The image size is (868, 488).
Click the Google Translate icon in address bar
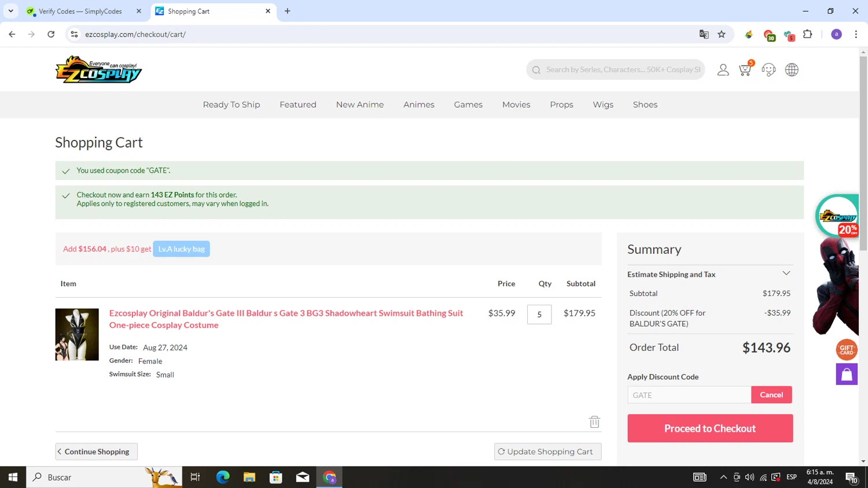pos(704,34)
